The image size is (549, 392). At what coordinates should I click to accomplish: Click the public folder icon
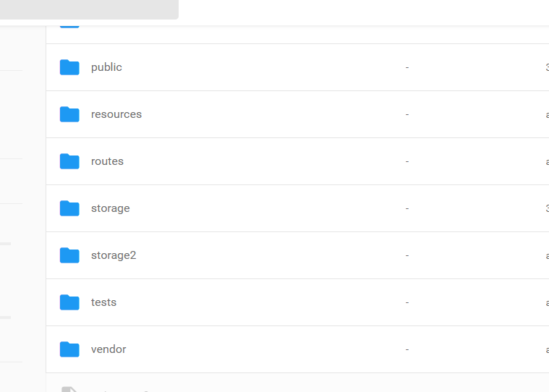69,67
